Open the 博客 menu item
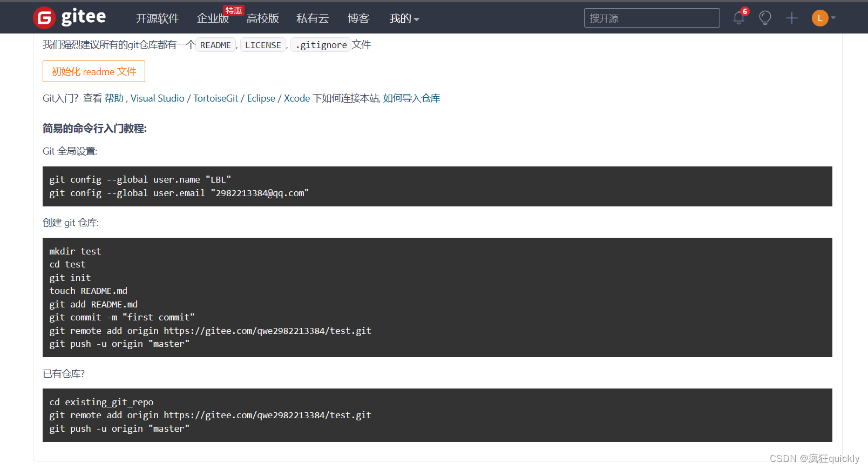The image size is (868, 469). pos(358,18)
